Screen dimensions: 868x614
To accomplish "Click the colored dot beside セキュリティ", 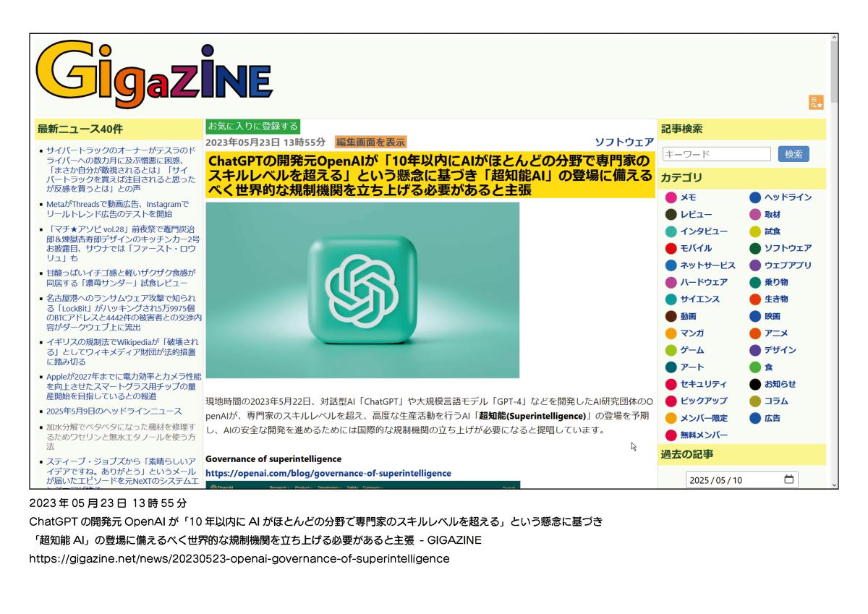I will pos(671,384).
